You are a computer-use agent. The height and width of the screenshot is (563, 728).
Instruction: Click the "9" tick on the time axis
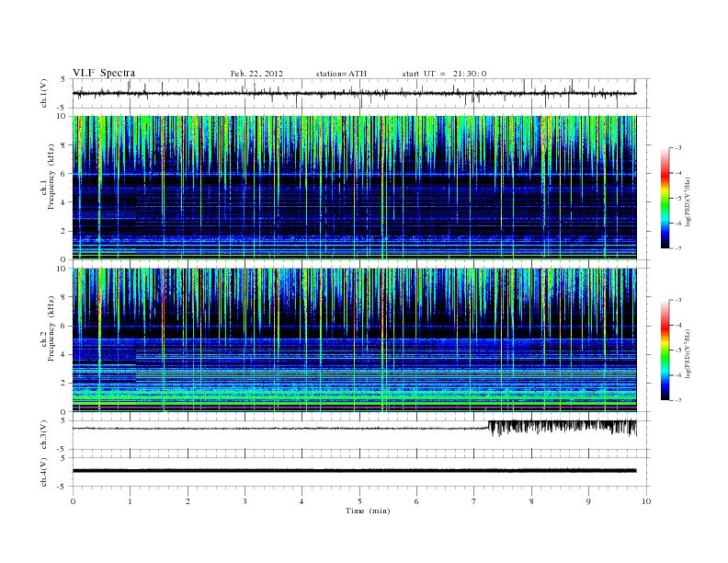tap(588, 501)
